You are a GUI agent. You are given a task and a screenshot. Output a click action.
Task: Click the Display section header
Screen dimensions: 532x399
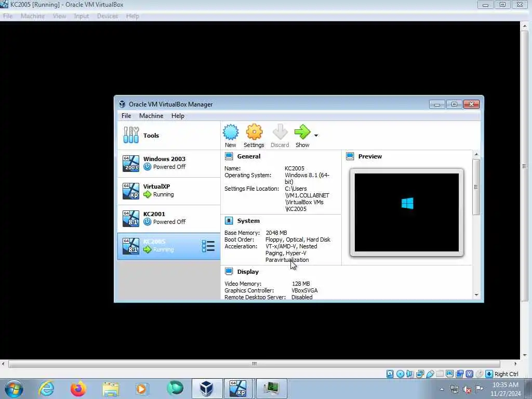[x=248, y=272]
